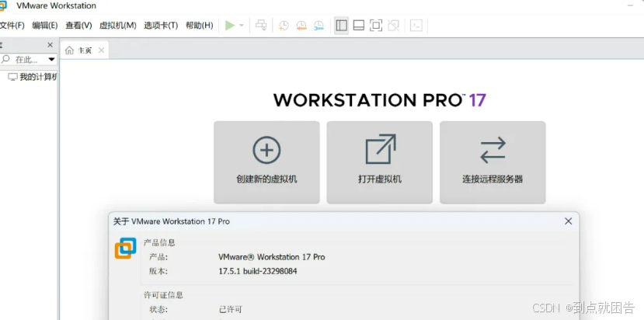Click the 创建新的虚拟机 tile

point(266,162)
